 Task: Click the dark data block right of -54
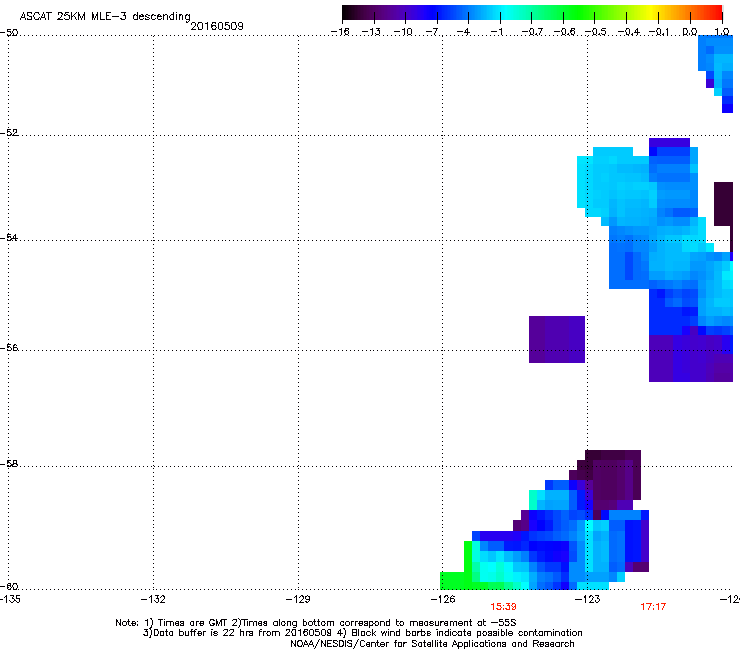[723, 204]
